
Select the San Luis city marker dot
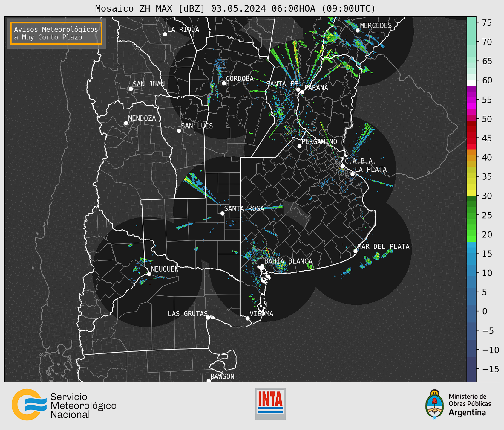[x=179, y=131]
